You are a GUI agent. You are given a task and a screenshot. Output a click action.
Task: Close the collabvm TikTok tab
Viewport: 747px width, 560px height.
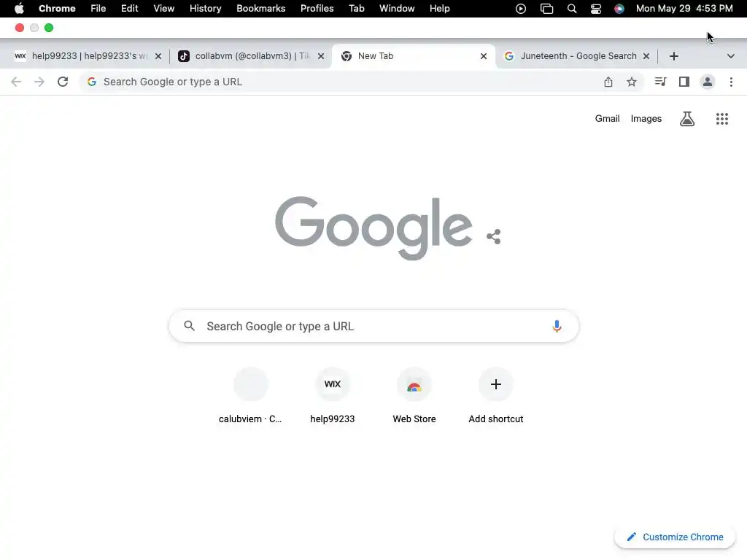(x=321, y=56)
